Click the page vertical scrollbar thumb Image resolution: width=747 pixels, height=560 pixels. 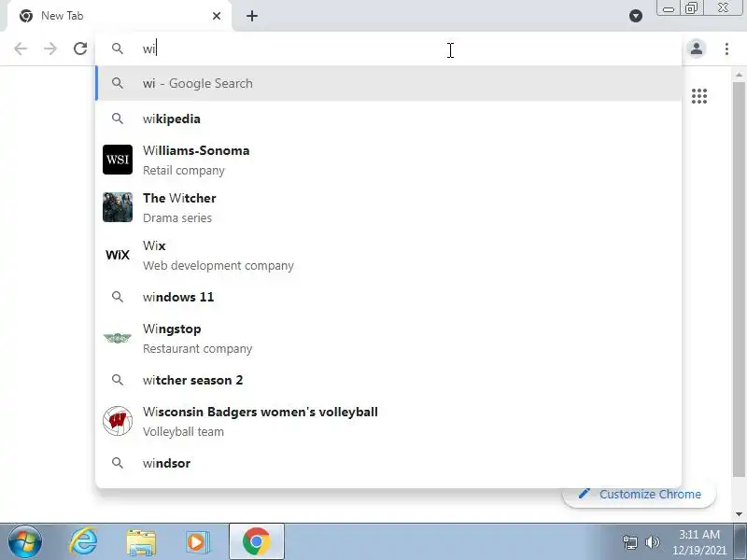pos(739,279)
